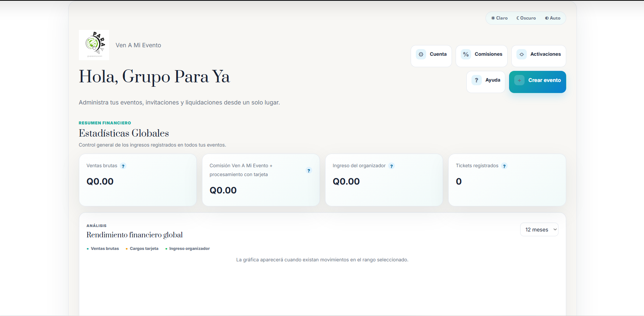Image resolution: width=644 pixels, height=316 pixels.
Task: Click the Grupo Para Ya logo image
Action: click(94, 45)
